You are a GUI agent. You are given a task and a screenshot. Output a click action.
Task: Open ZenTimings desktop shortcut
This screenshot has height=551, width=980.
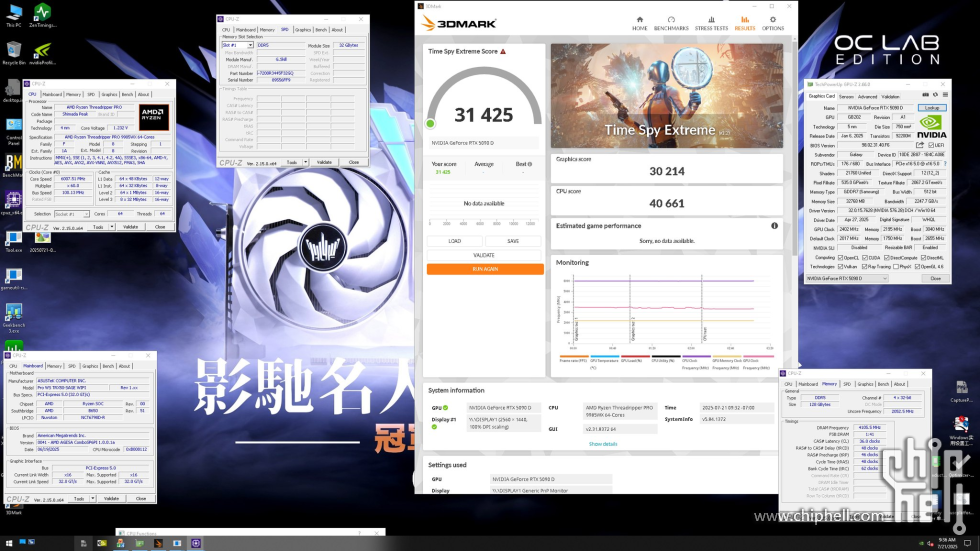tap(42, 16)
